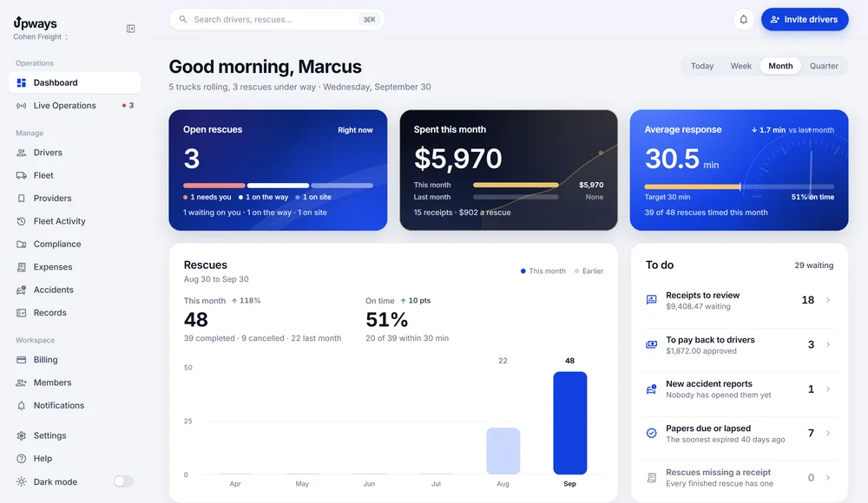Click the Earlier chart legend
Screen dimensions: 868x503
click(x=589, y=271)
